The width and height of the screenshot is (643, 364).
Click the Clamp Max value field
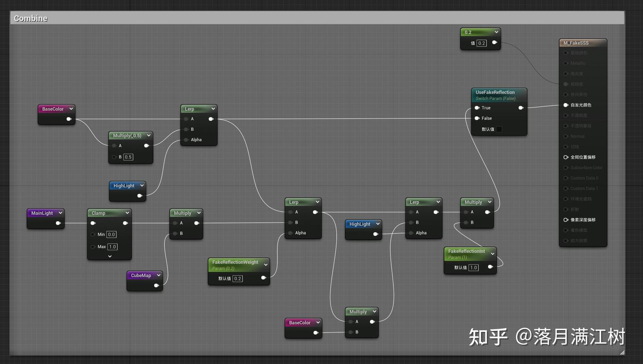[112, 247]
